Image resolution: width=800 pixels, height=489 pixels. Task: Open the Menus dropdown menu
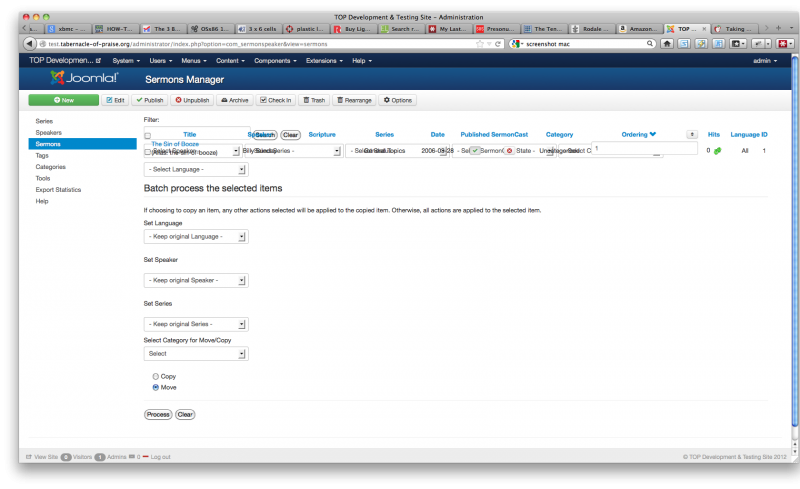(x=194, y=61)
